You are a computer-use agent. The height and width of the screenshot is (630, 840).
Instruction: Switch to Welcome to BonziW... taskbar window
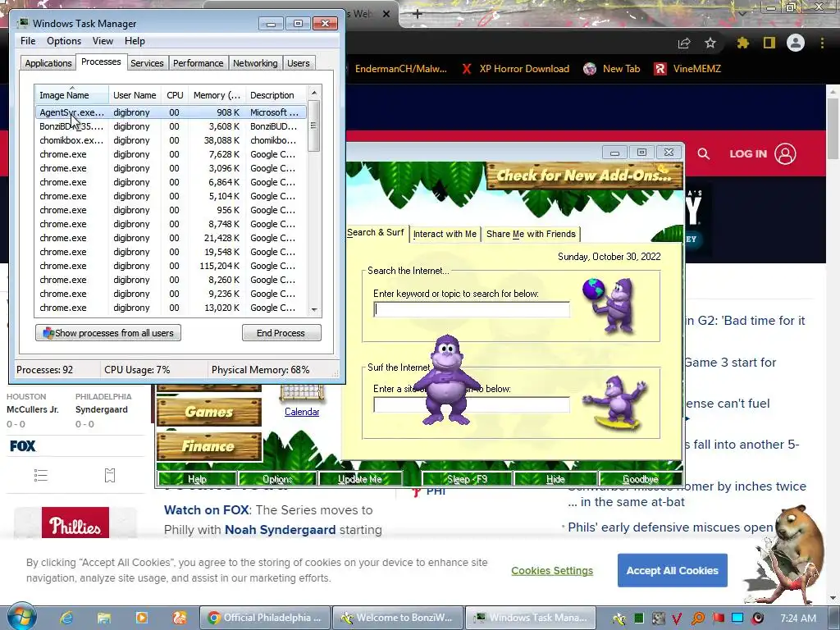pos(397,618)
